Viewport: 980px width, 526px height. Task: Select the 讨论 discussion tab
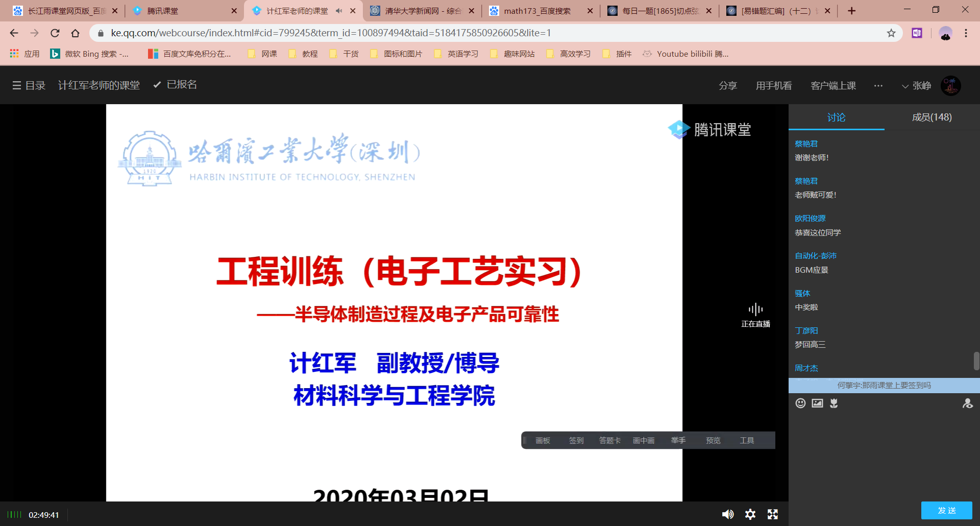pos(836,117)
